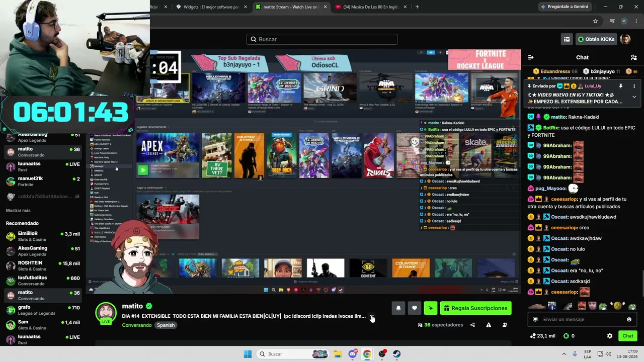Viewport: 644px width, 362px height.
Task: Follow matito with the heart button
Action: point(414,308)
